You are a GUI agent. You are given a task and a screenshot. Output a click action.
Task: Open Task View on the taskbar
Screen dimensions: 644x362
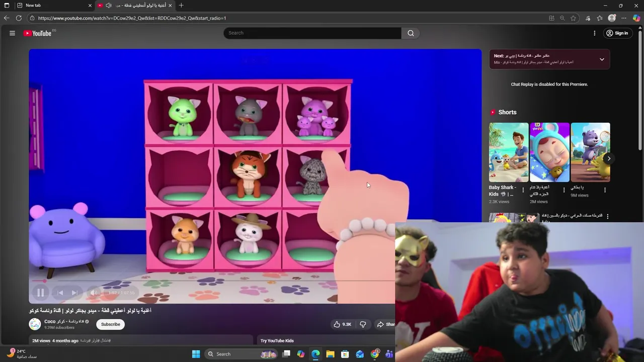tap(286, 354)
